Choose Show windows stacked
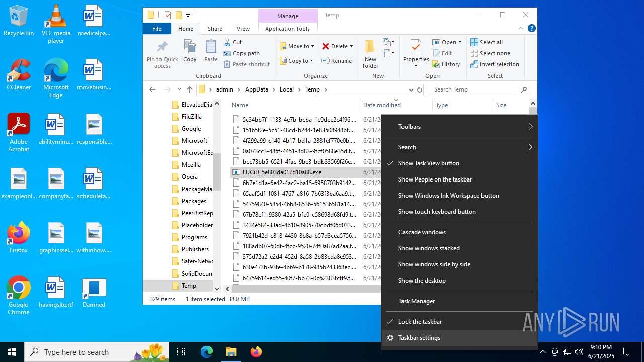This screenshot has width=644, height=362. 459,248
